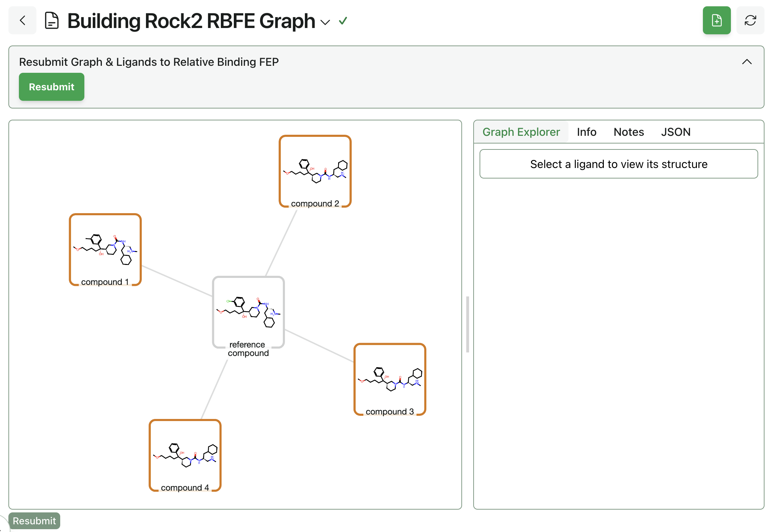Select the compound 2 node in the graph
The height and width of the screenshot is (532, 768).
click(315, 171)
